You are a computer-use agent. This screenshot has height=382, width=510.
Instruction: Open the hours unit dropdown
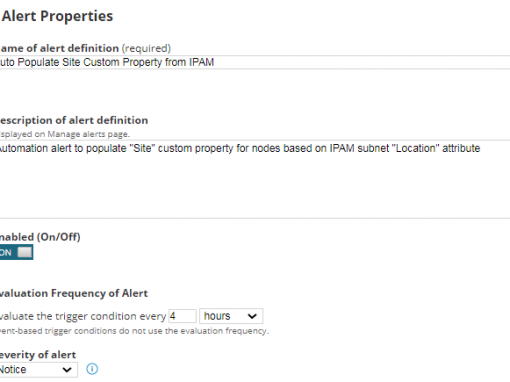click(231, 316)
